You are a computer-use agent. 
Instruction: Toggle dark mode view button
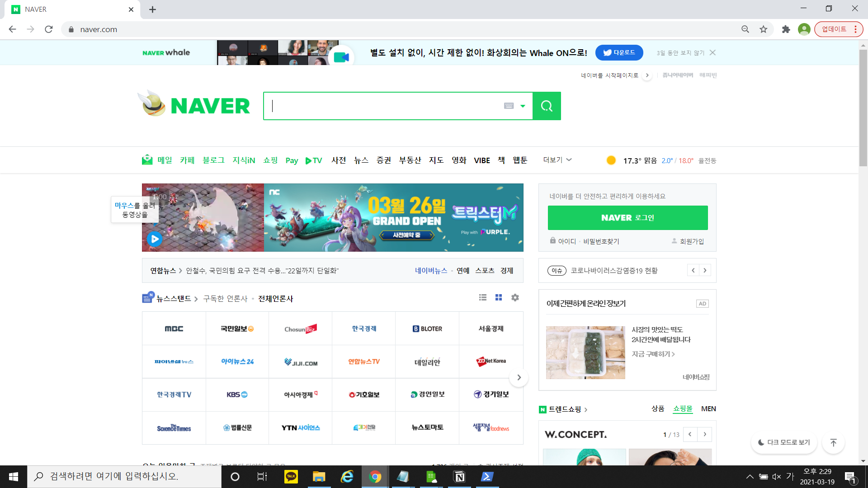784,442
